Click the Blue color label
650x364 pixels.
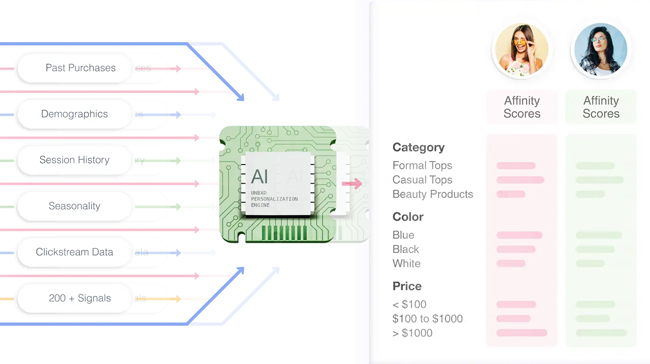403,235
